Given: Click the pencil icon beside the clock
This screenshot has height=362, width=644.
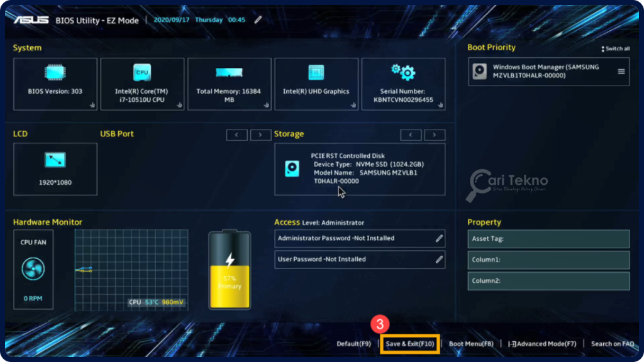Looking at the screenshot, I should (x=258, y=19).
